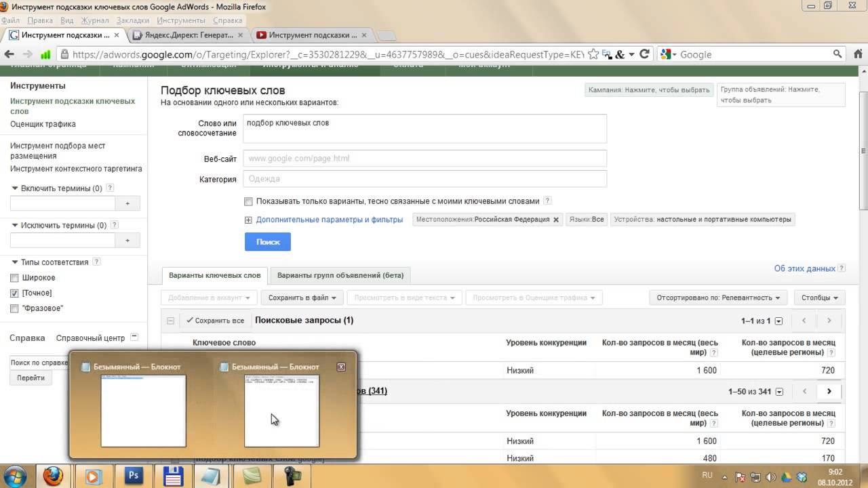The width and height of the screenshot is (868, 488).
Task: Switch to the Yandex.Direct browser tab
Action: [x=188, y=35]
